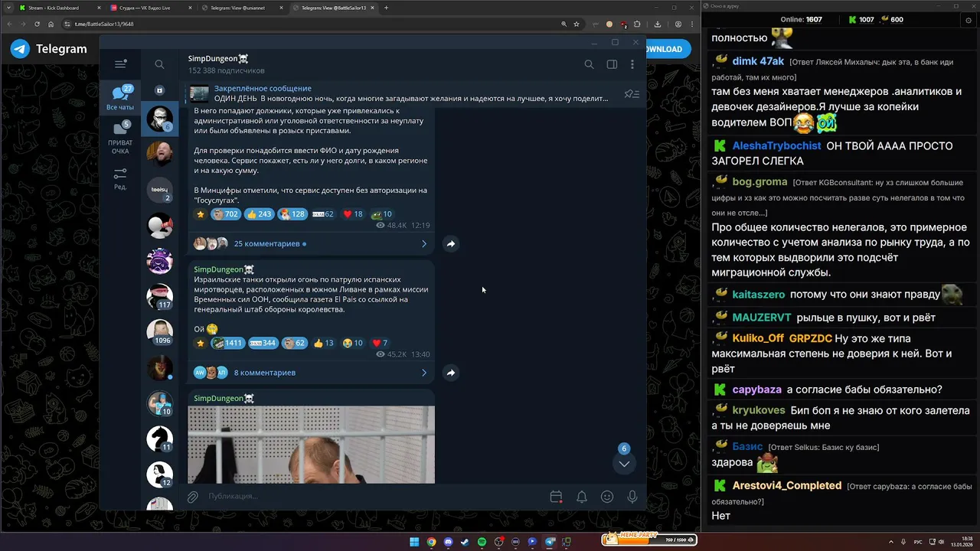
Task: Click username 'Arestovi4_Completed' in stream chat
Action: (x=787, y=485)
